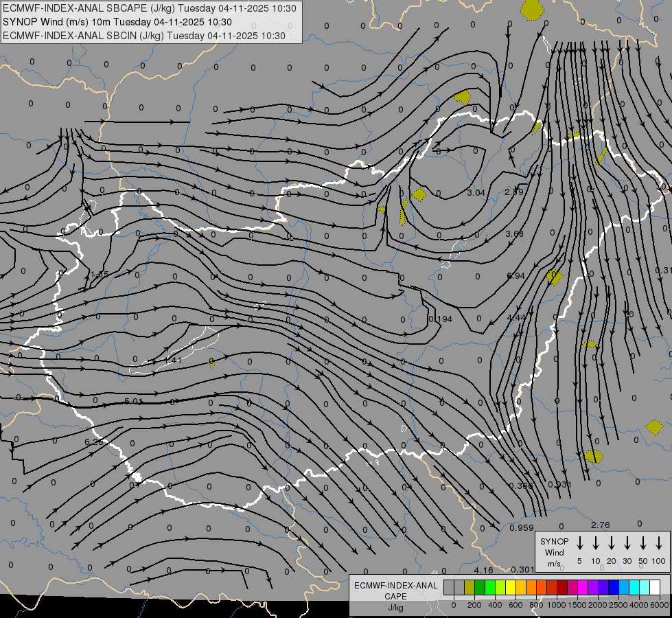Click the 3.68 CAPE value on map

[x=514, y=233]
